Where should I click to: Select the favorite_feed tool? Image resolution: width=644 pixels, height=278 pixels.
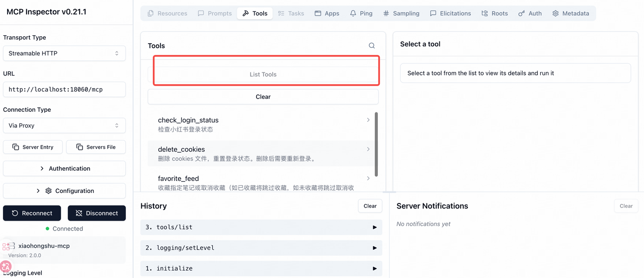tap(261, 181)
